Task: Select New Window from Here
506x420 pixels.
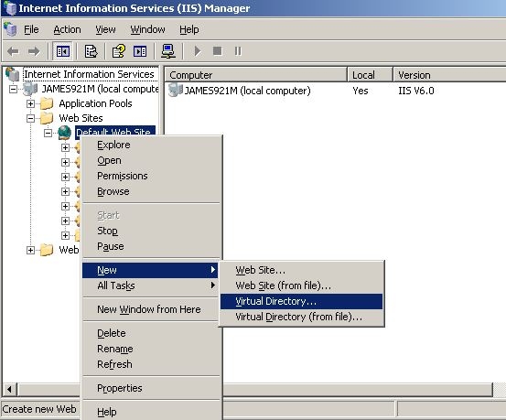Action: pyautogui.click(x=150, y=309)
